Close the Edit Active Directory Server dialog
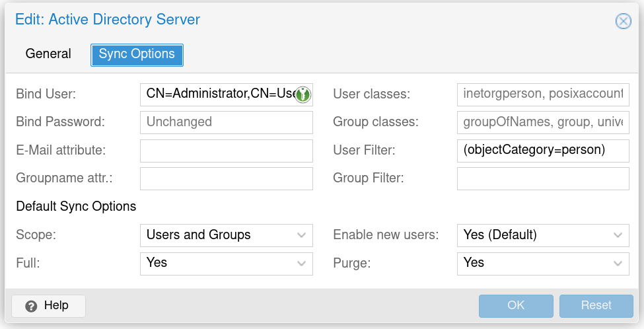The image size is (644, 329). point(623,21)
